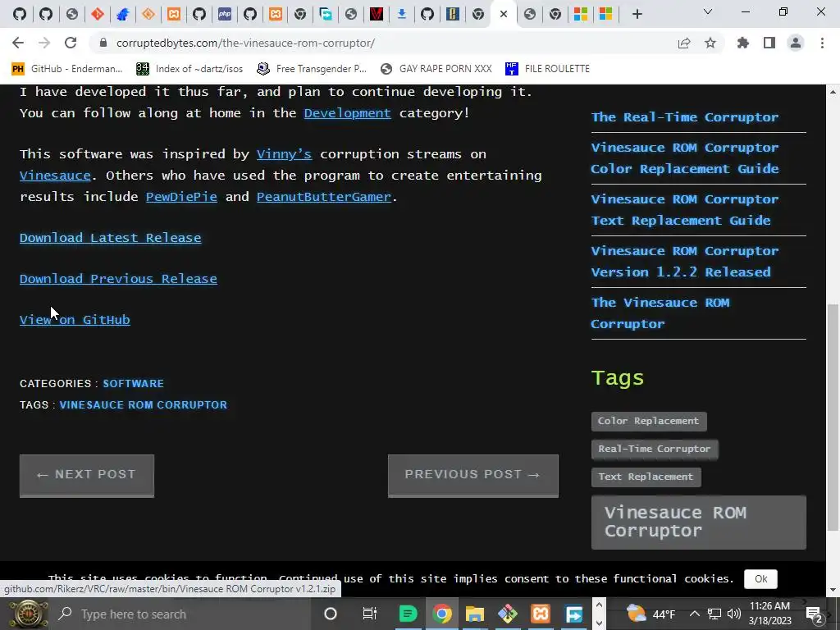The height and width of the screenshot is (630, 840).
Task: Open the notification center icon
Action: coord(815,614)
